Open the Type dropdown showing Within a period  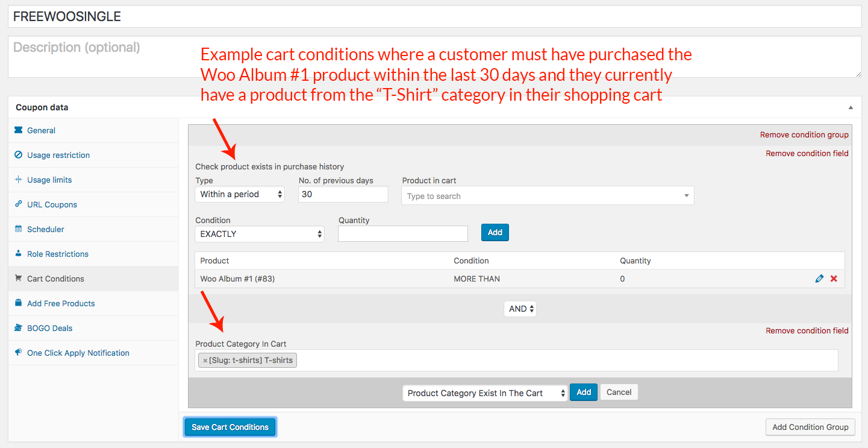(x=240, y=194)
